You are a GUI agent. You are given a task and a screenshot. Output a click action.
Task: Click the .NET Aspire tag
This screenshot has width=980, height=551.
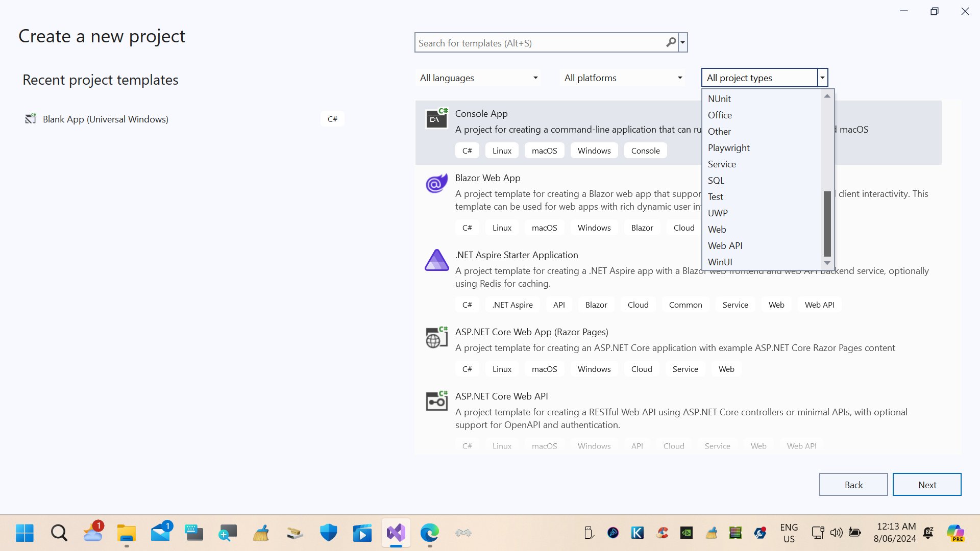512,305
